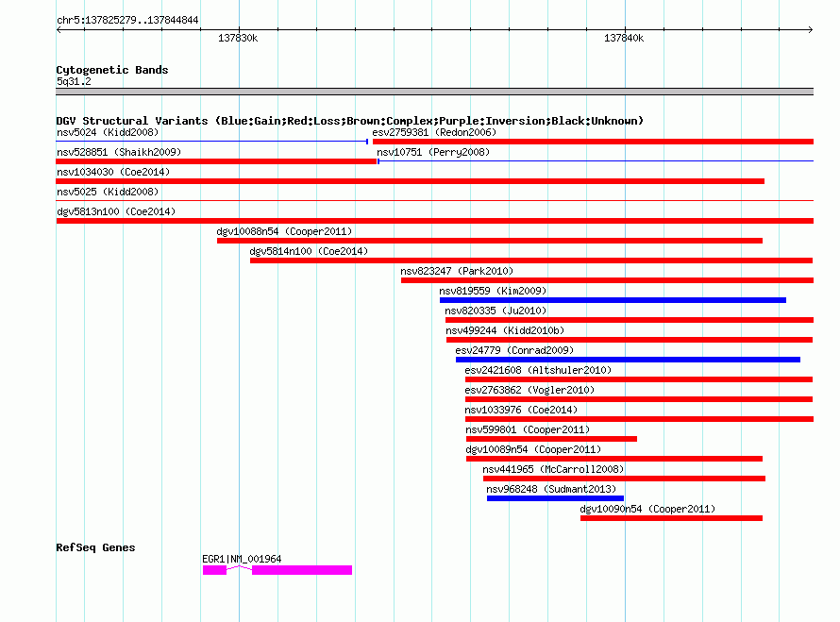Click the blue nsv968248 gain bar
The height and width of the screenshot is (622, 840).
click(556, 498)
